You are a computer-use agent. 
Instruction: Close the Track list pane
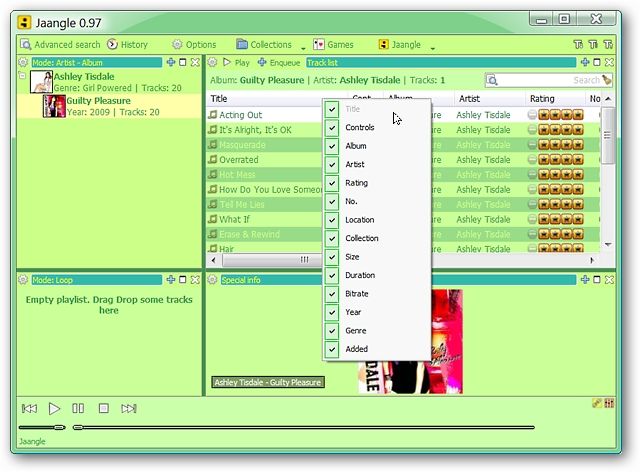(609, 62)
